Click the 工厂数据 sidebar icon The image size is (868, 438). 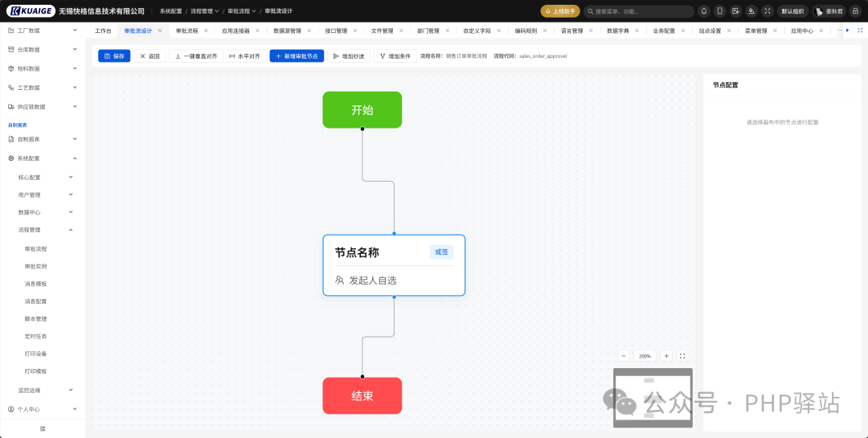(x=11, y=31)
